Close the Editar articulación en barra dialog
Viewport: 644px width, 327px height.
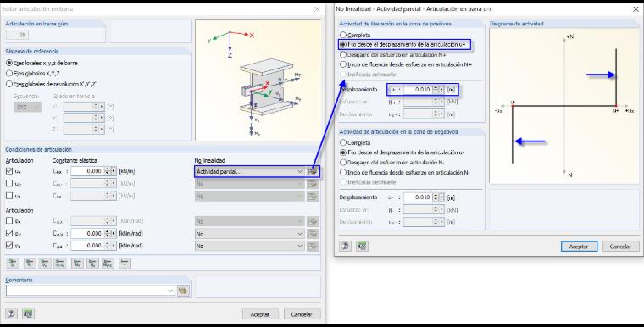pyautogui.click(x=317, y=9)
